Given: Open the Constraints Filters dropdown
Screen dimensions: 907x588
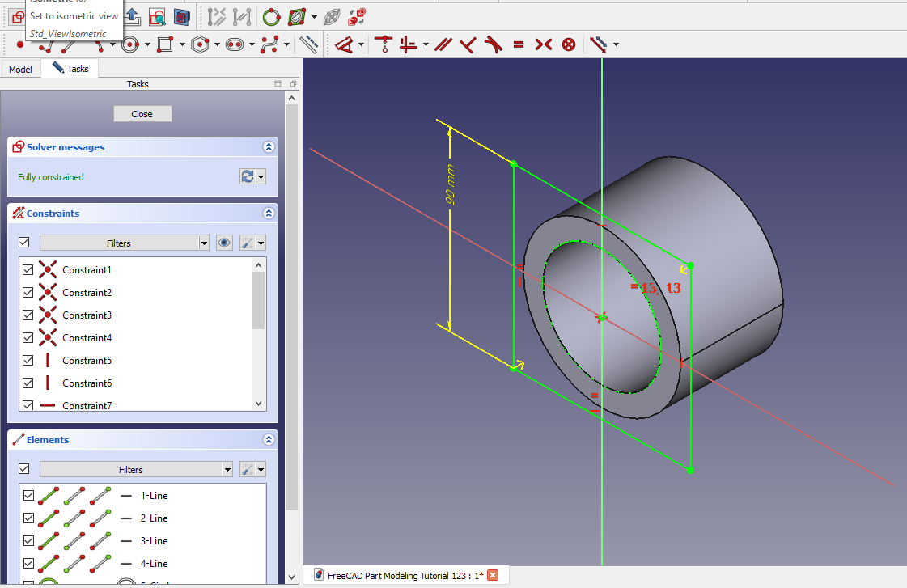Looking at the screenshot, I should [x=125, y=243].
